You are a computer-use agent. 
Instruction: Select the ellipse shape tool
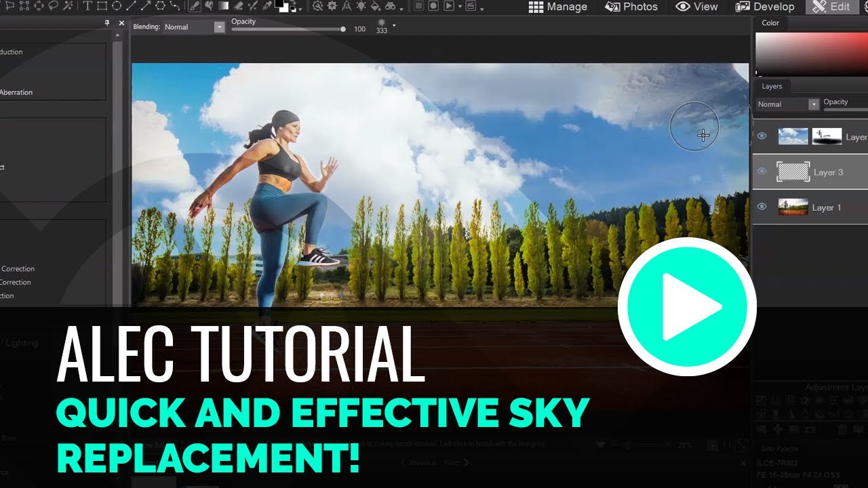(x=117, y=6)
